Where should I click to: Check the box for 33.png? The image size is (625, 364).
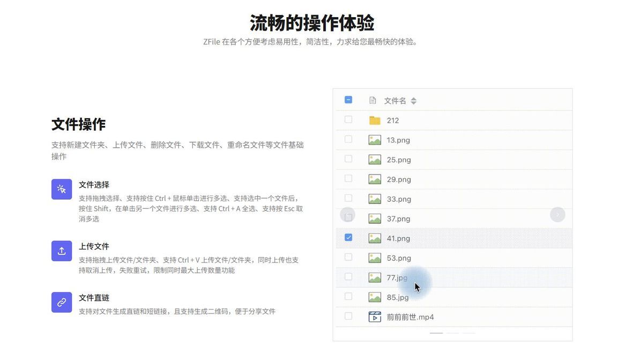[x=348, y=198]
